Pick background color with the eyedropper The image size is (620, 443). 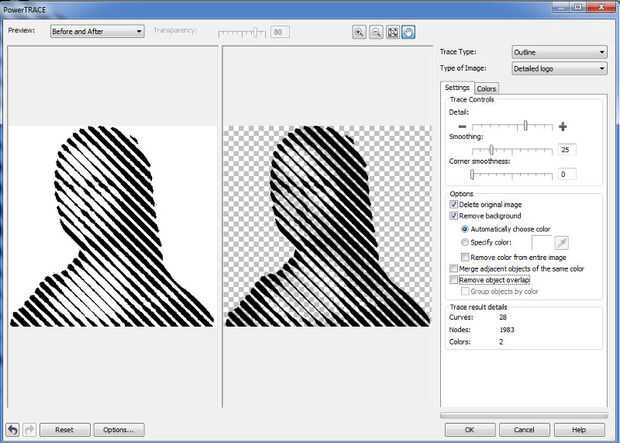click(563, 242)
